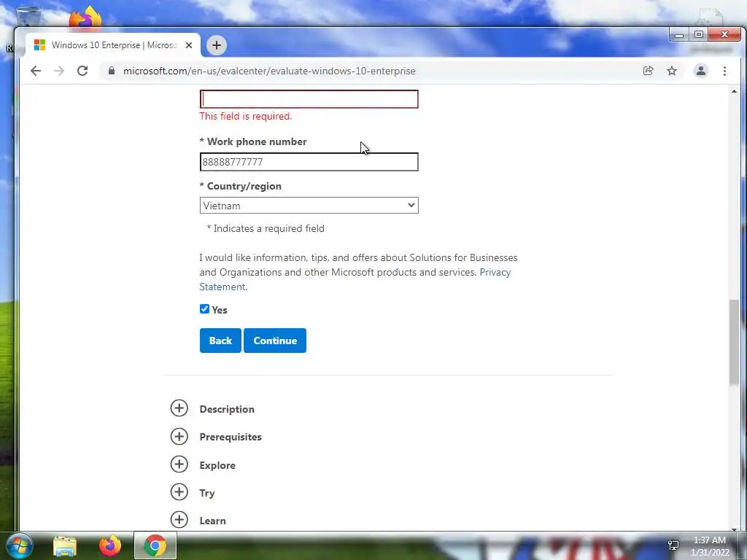This screenshot has height=560, width=747.
Task: Click the scrollbar up arrow
Action: coord(734,91)
